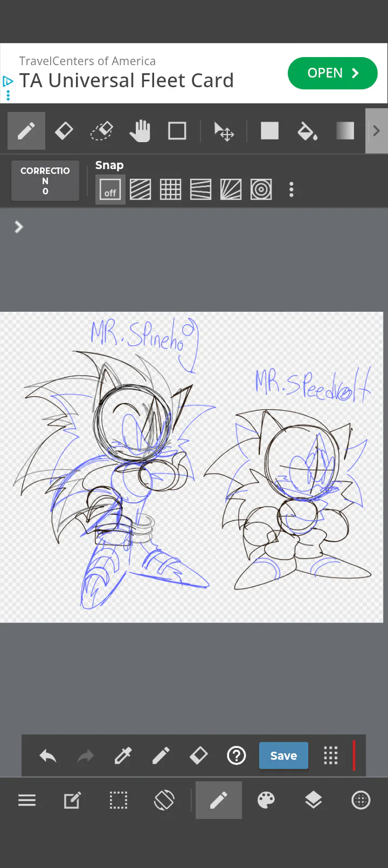Open the color palette panel

[266, 801]
